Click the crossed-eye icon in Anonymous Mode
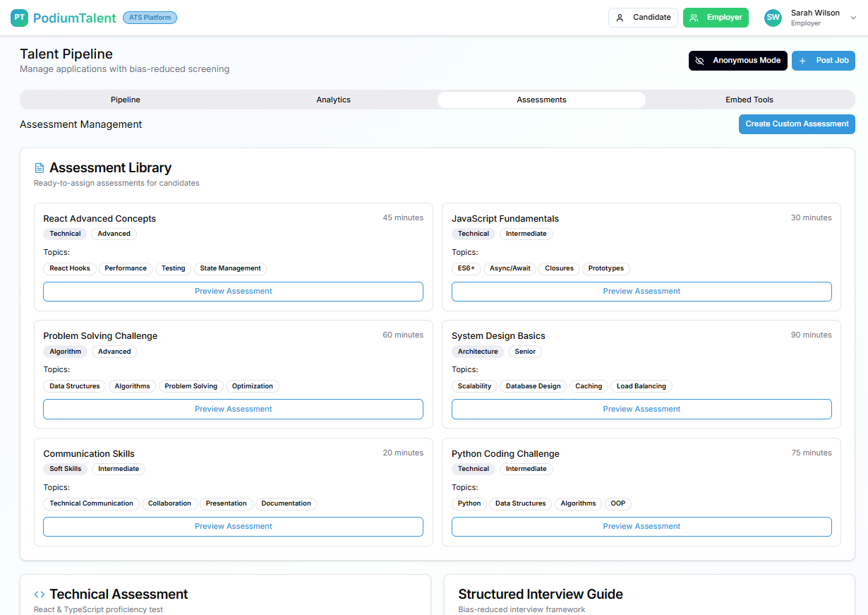868x615 pixels. (700, 61)
